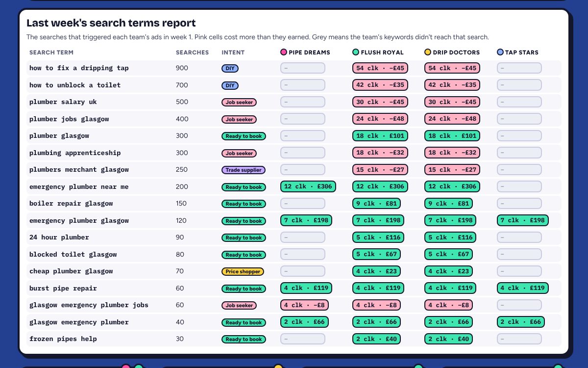Select 'blocked toilet glasgow' search term
Image resolution: width=588 pixels, height=368 pixels.
(73, 255)
